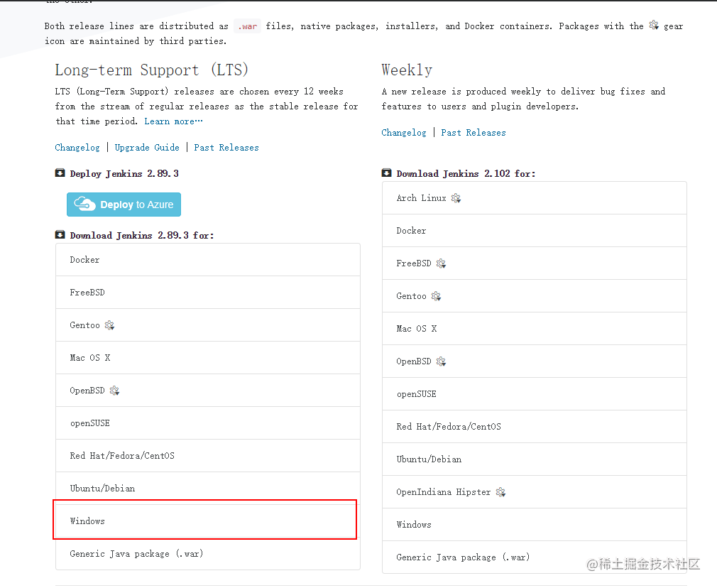Select Arch Linux in the Weekly list

pos(535,197)
